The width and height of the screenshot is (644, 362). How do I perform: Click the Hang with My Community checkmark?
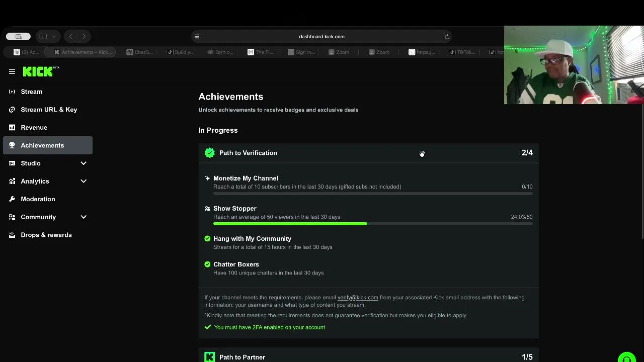[207, 239]
